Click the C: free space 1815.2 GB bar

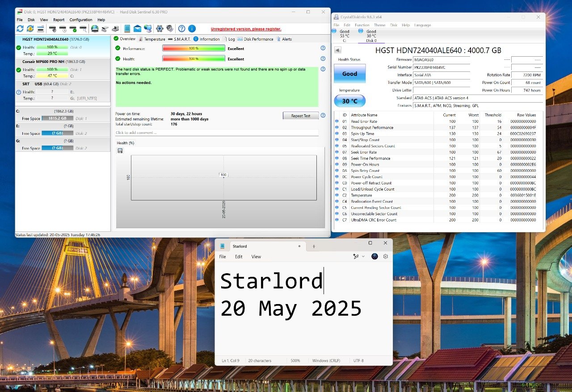57,118
